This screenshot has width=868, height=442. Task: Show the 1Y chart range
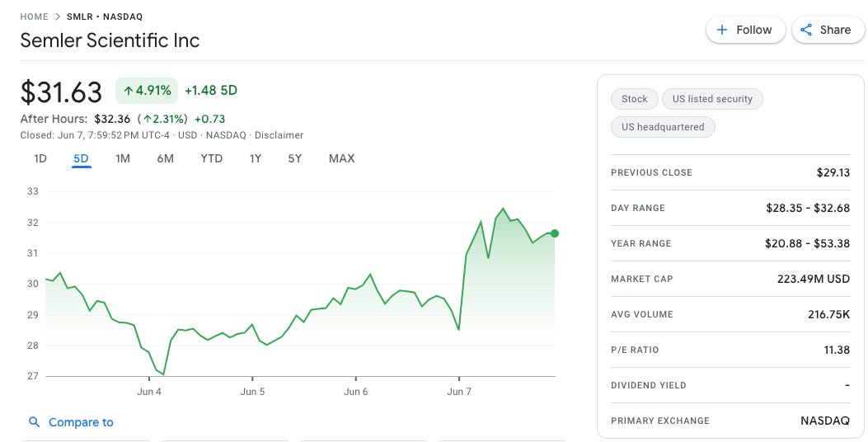[x=256, y=158]
